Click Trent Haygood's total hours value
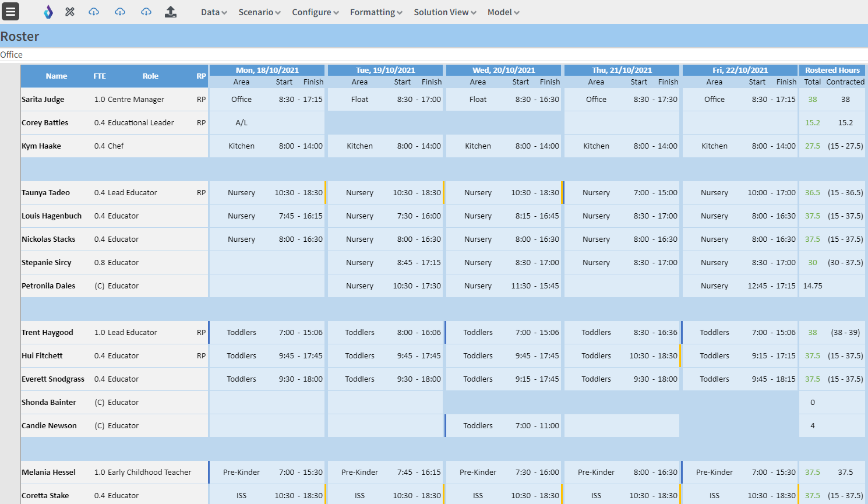868x504 pixels. click(x=812, y=332)
